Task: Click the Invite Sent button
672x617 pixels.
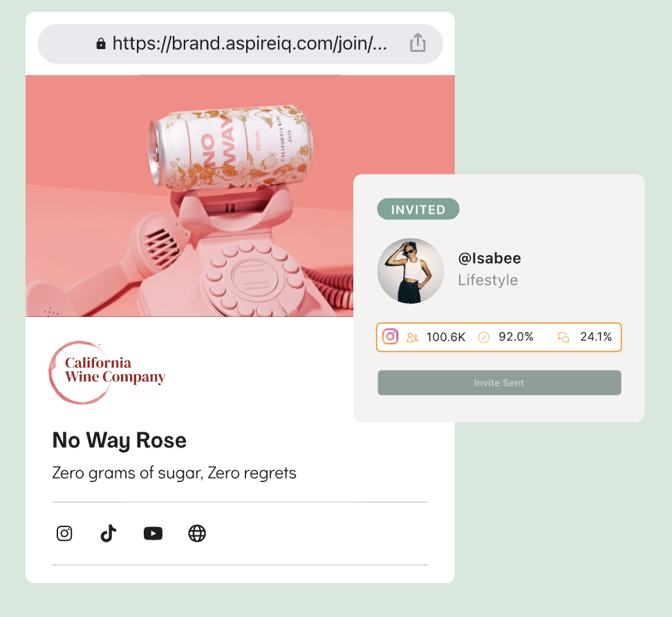Action: [x=499, y=383]
